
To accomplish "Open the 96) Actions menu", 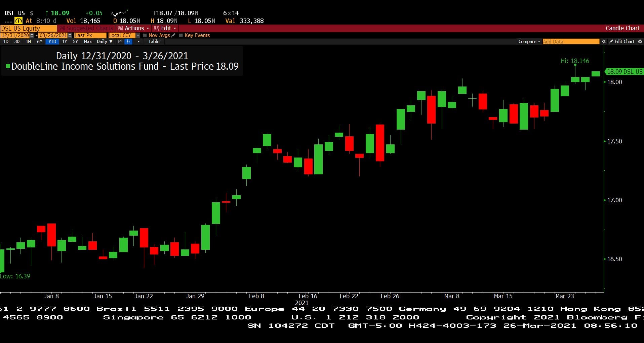I will point(133,28).
